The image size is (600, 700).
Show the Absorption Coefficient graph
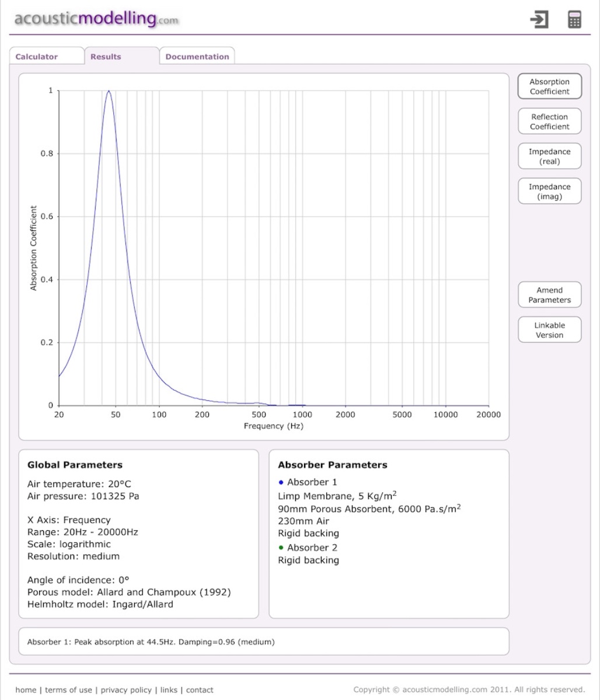(549, 86)
